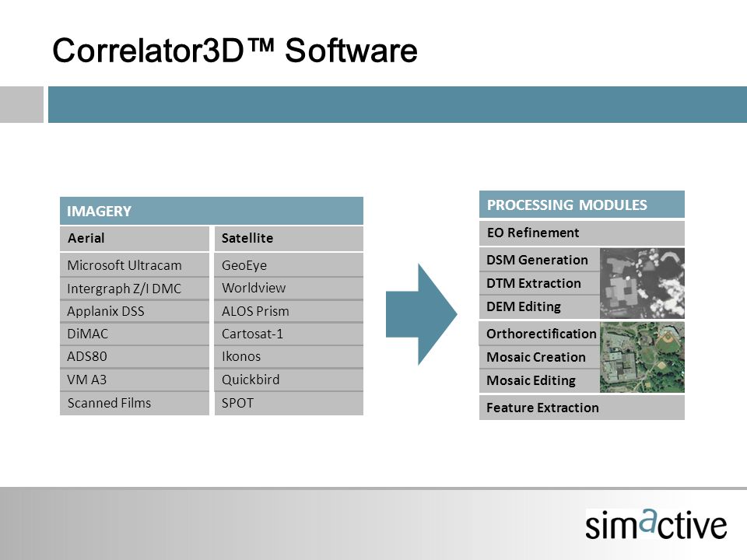This screenshot has height=560, width=747.
Task: Select the Intergraph Z/I DMC row
Action: click(135, 288)
